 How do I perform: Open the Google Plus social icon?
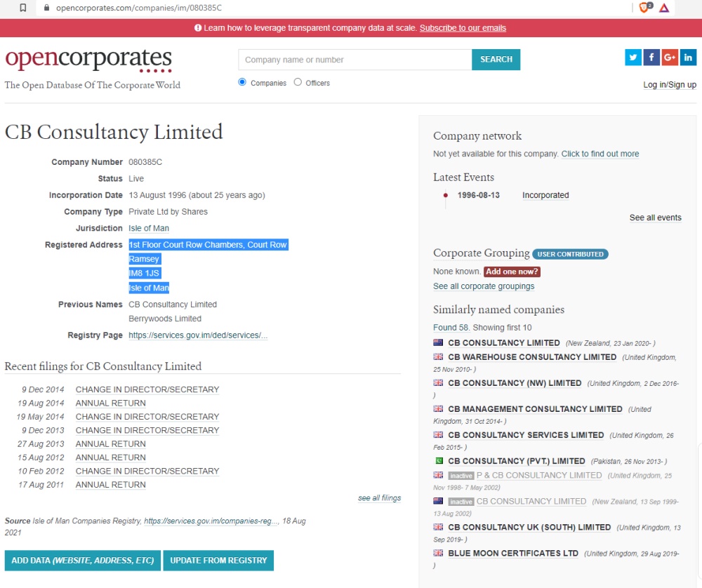pyautogui.click(x=670, y=58)
